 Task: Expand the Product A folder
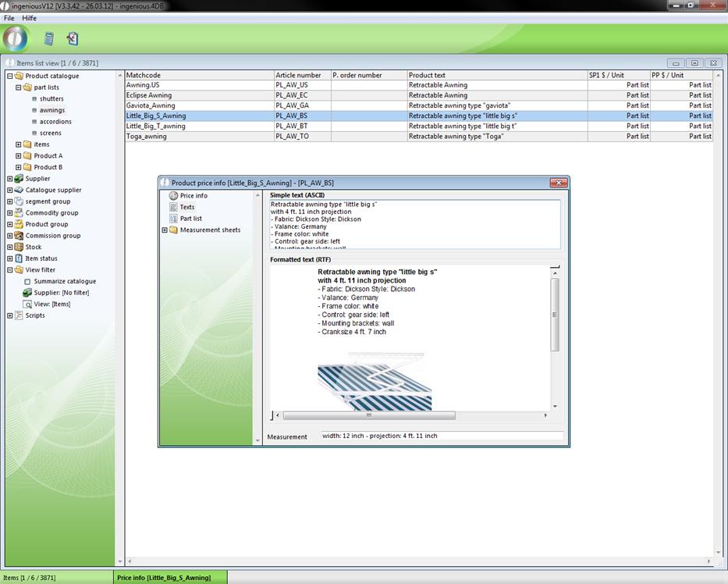(x=19, y=156)
